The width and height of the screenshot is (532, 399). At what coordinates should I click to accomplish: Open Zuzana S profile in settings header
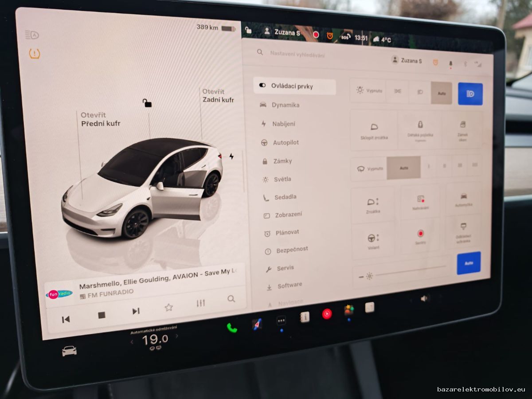(407, 60)
